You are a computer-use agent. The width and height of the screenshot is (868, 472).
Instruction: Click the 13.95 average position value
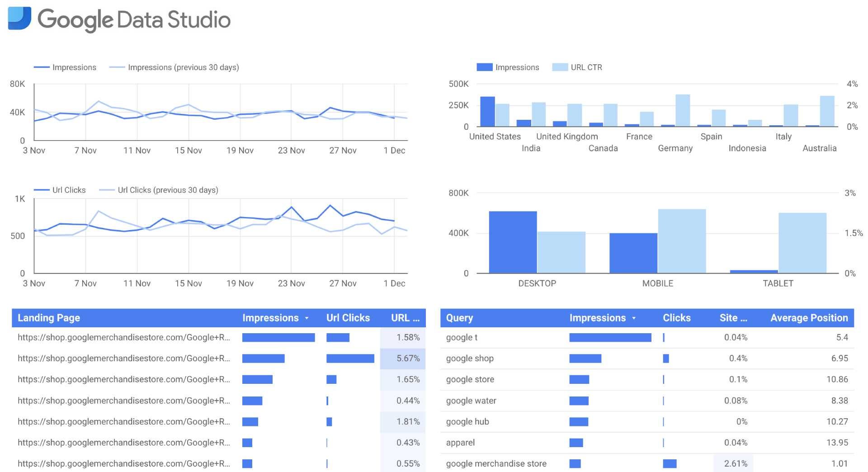tap(837, 443)
